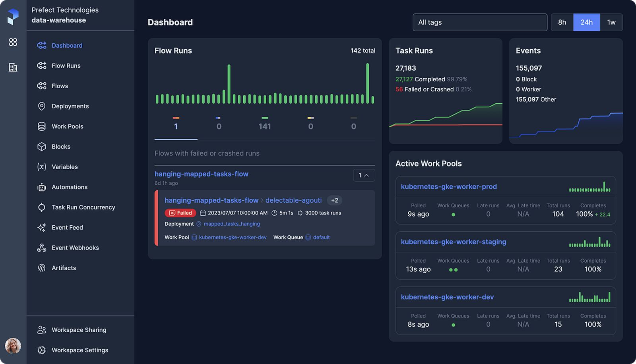Click the Workspace Settings gear icon

pyautogui.click(x=42, y=350)
